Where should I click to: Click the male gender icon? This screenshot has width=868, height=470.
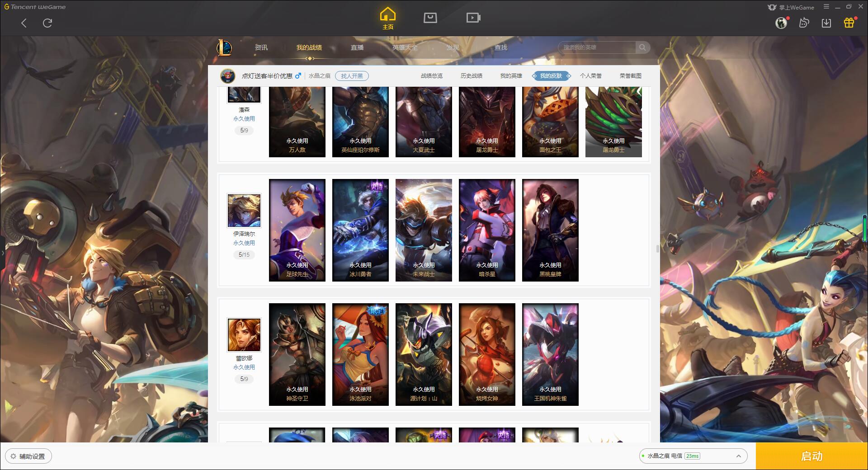pos(298,76)
